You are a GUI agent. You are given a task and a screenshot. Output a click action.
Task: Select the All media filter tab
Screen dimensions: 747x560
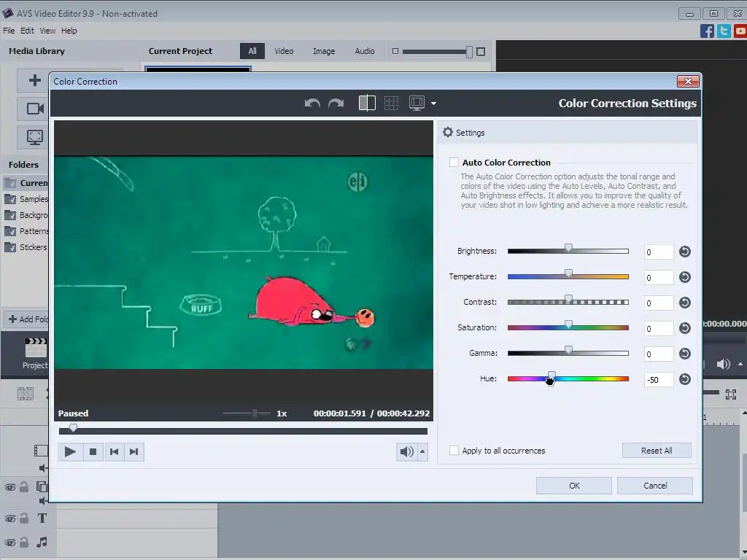(x=252, y=51)
